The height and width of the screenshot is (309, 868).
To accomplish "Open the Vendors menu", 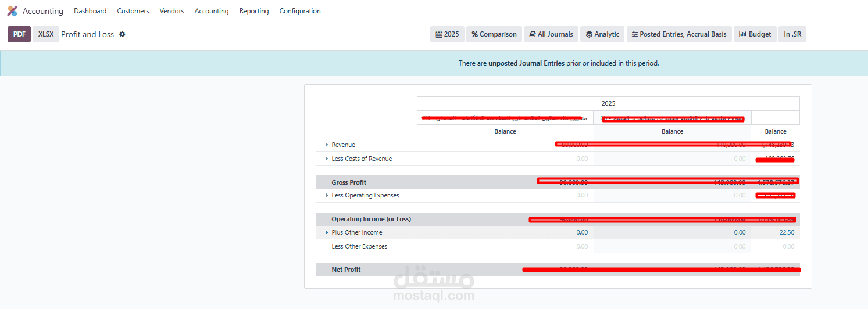I will pos(172,11).
